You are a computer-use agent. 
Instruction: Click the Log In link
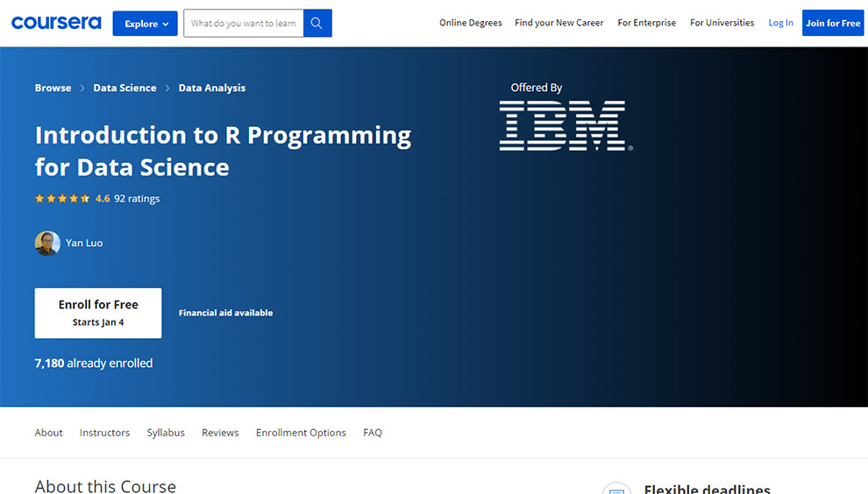tap(780, 23)
